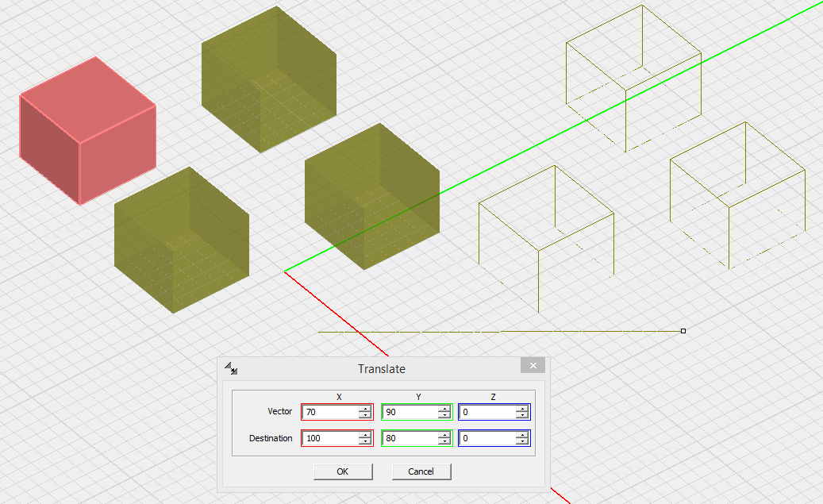The width and height of the screenshot is (823, 504).
Task: Confirm the translation with OK
Action: click(x=342, y=471)
